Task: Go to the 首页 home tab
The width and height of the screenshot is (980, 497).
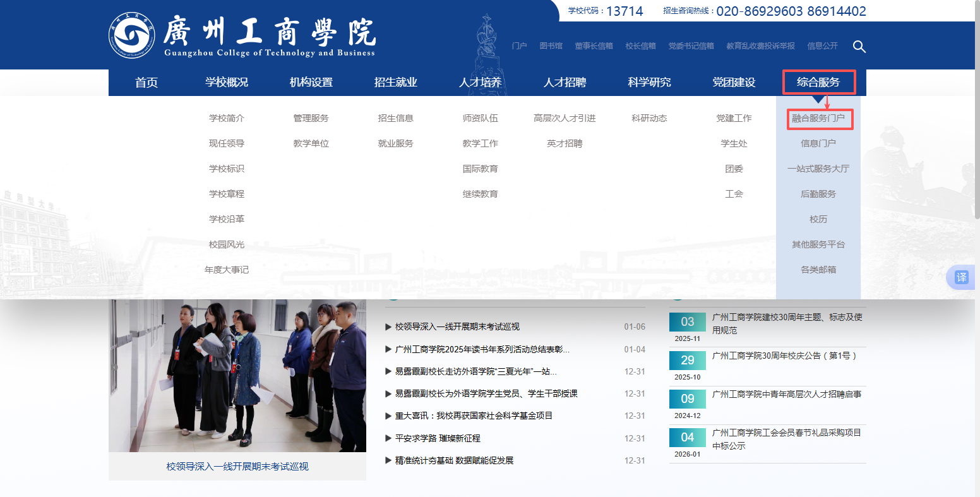Action: [146, 82]
